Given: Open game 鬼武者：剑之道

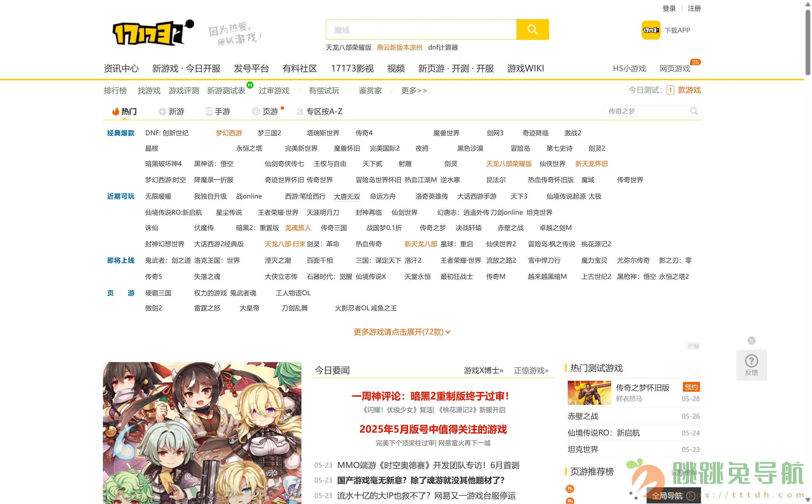Looking at the screenshot, I should pyautogui.click(x=168, y=260).
